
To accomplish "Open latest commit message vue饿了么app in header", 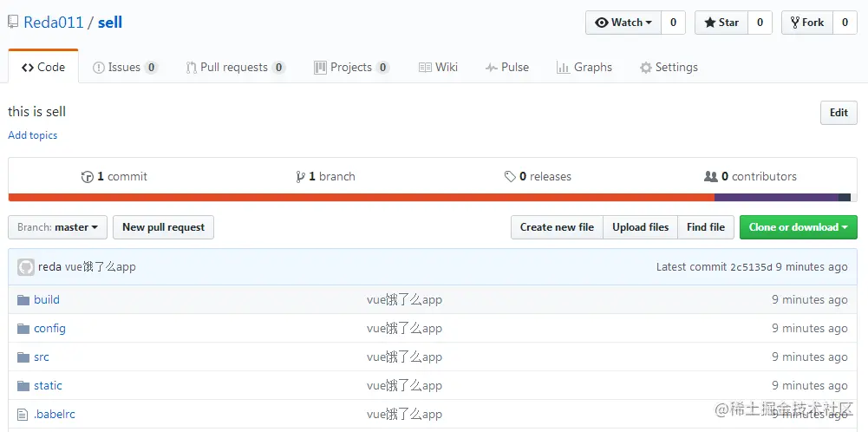I will (x=101, y=267).
